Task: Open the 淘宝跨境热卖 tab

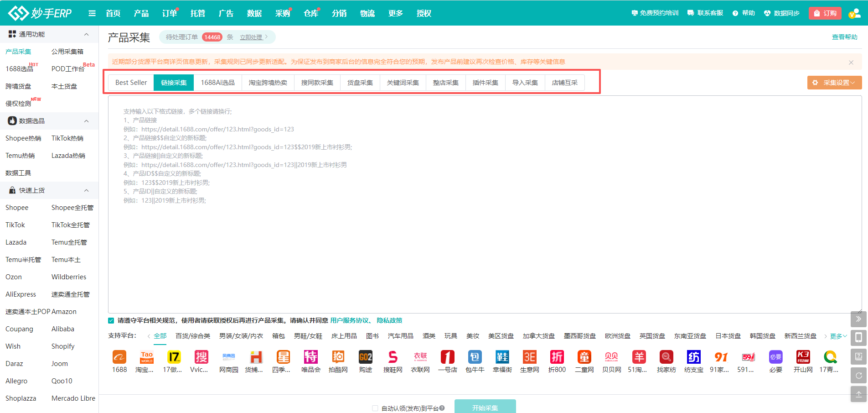Action: (x=268, y=83)
